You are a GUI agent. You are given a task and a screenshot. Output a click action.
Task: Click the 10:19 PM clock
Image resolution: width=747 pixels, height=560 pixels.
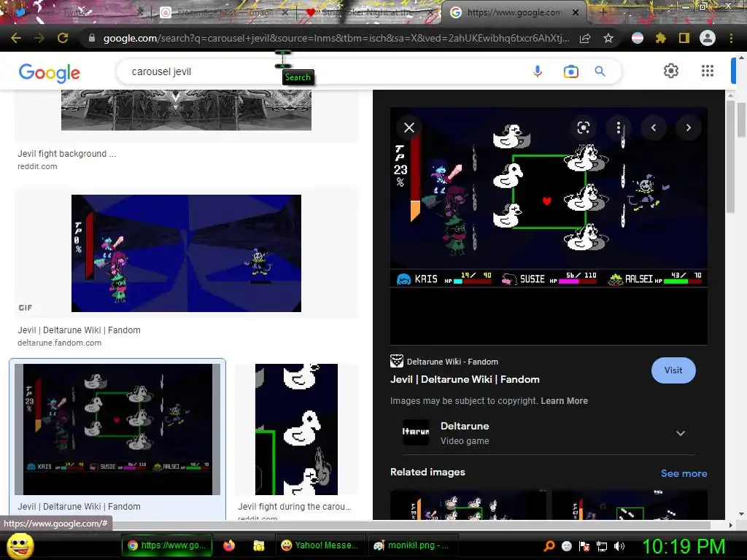(x=684, y=546)
